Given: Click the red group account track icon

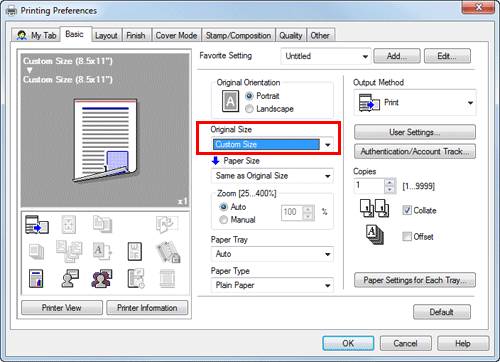Looking at the screenshot, I should point(101,279).
